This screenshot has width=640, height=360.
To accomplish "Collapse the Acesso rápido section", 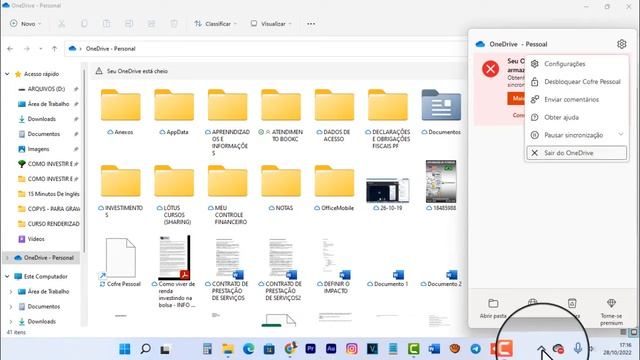I will [x=7, y=74].
